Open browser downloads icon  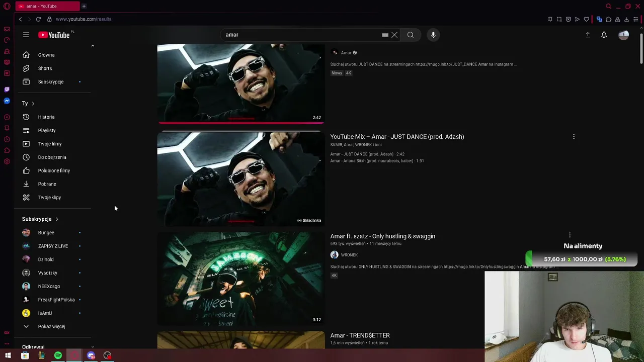coord(626,19)
